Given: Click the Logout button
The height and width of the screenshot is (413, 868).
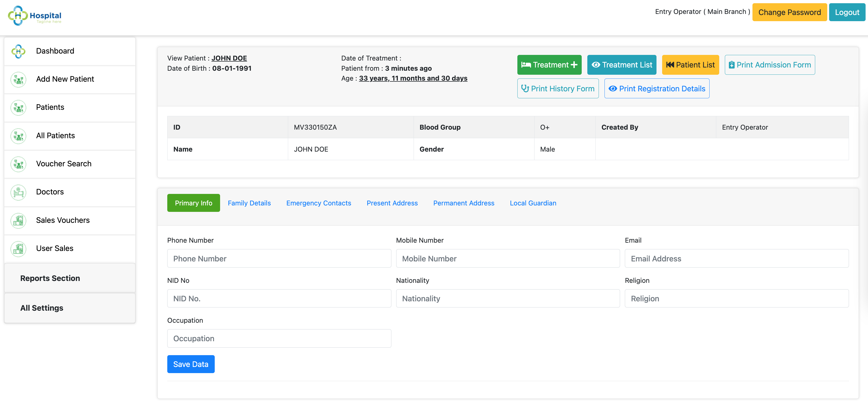Looking at the screenshot, I should click(847, 12).
